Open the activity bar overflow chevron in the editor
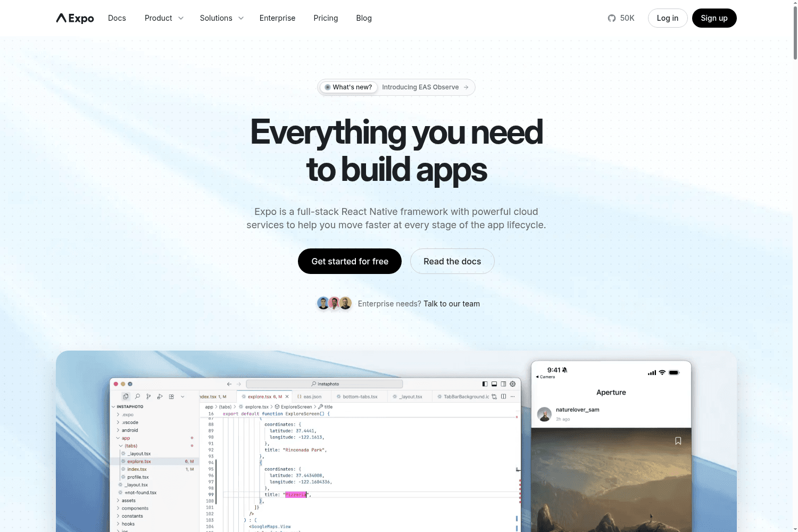Viewport: 798px width, 532px height. point(182,396)
